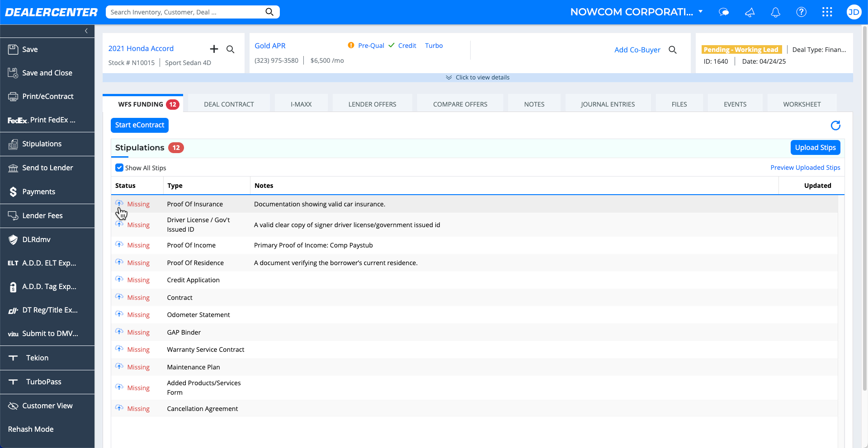Click the search magnifier in search bar

pyautogui.click(x=269, y=12)
